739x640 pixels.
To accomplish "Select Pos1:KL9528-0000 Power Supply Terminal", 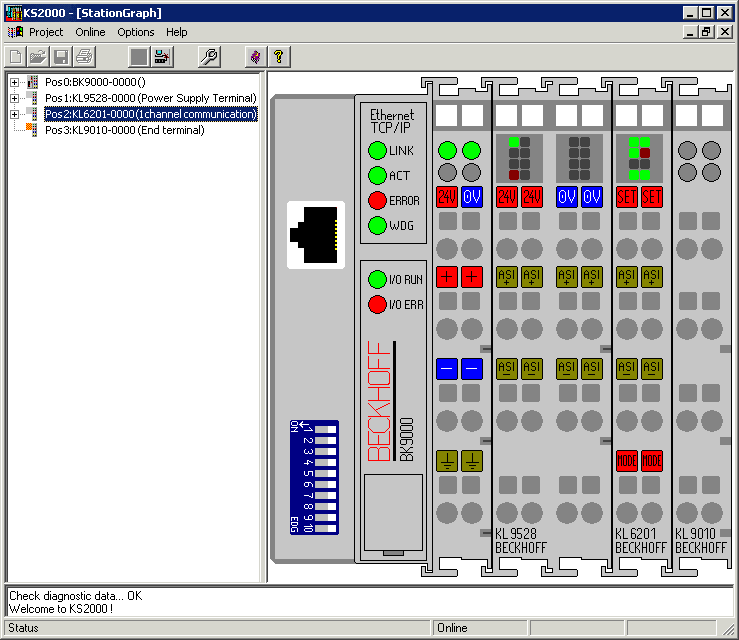I will coord(151,98).
